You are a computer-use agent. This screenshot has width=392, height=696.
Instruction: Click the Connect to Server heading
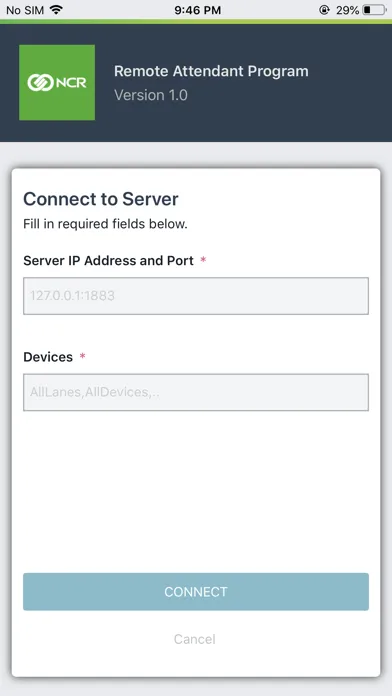tap(101, 199)
